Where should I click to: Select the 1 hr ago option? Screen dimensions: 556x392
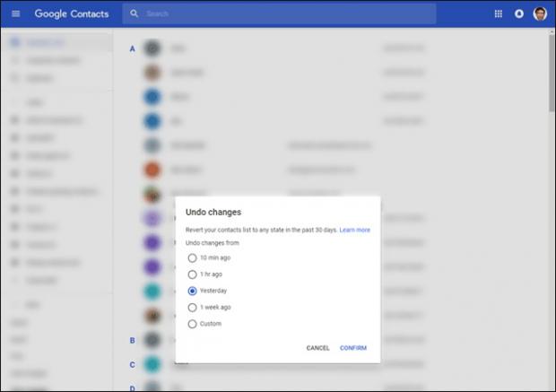tap(192, 274)
